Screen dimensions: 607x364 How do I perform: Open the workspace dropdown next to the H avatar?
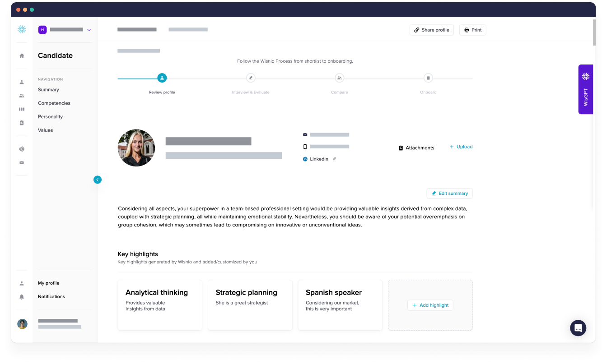click(89, 29)
